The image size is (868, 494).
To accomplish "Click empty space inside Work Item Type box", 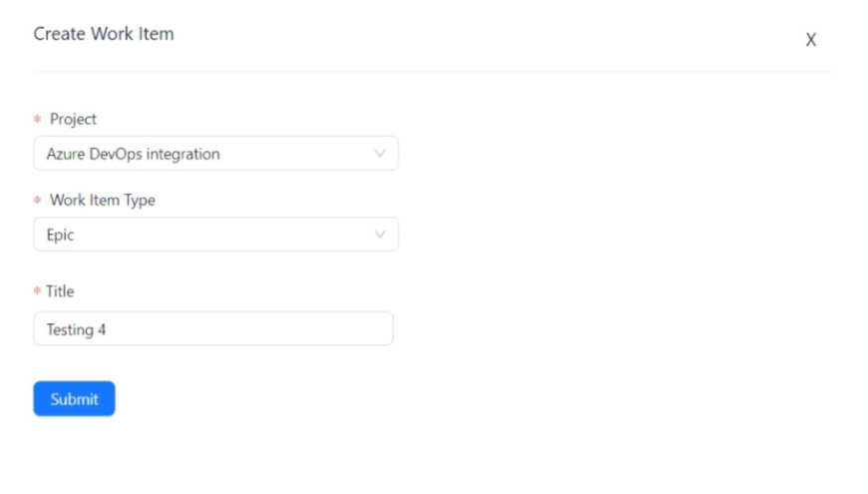I will coord(249,235).
